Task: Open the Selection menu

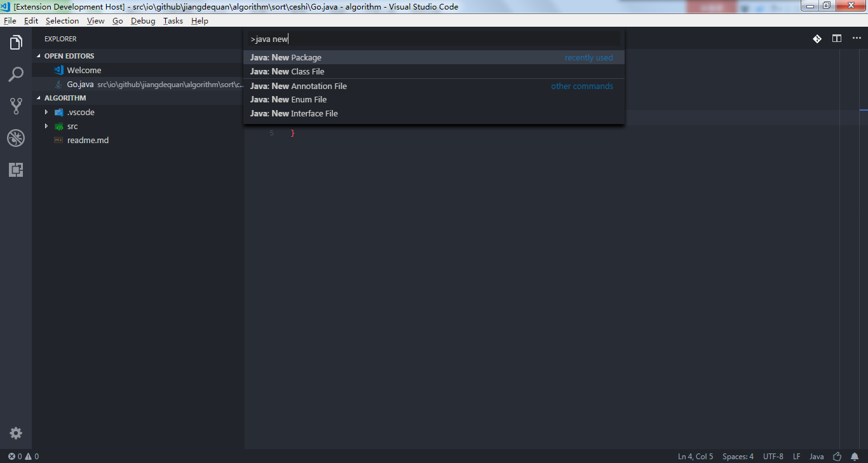Action: point(62,21)
